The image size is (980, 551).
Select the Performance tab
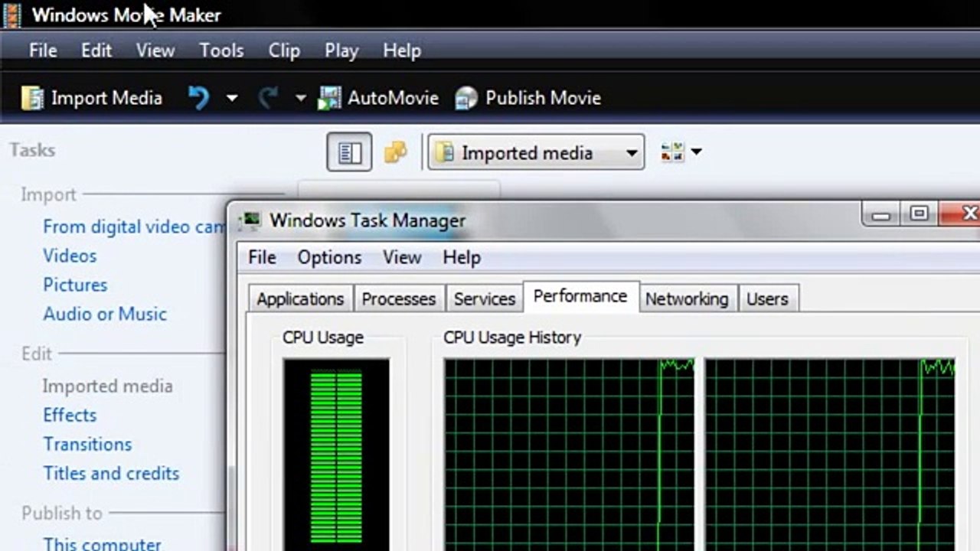coord(580,296)
